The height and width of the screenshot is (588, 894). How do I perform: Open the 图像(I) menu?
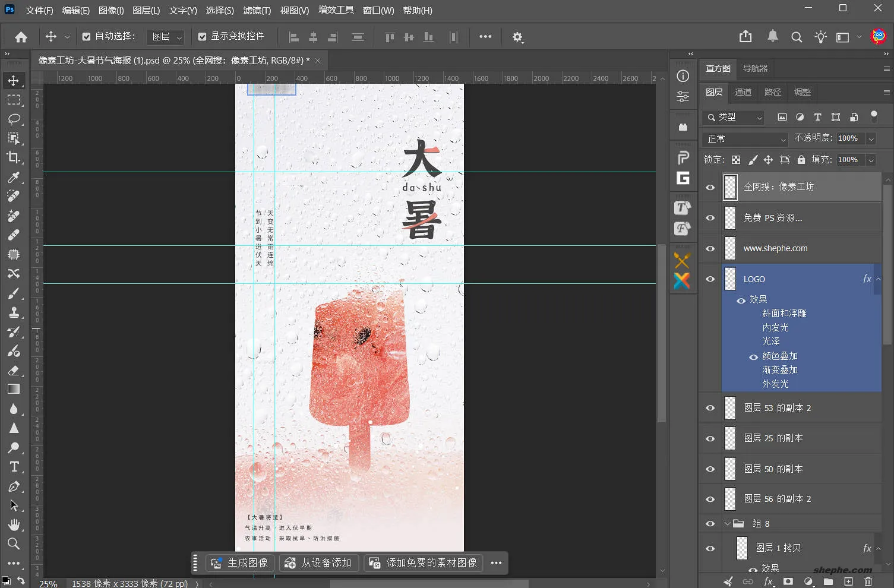111,11
